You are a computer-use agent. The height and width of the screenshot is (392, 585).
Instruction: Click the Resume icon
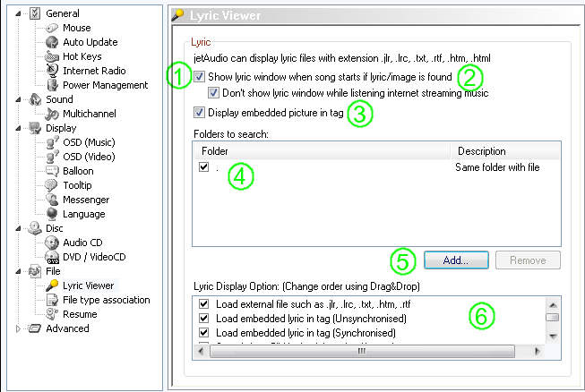(x=52, y=314)
